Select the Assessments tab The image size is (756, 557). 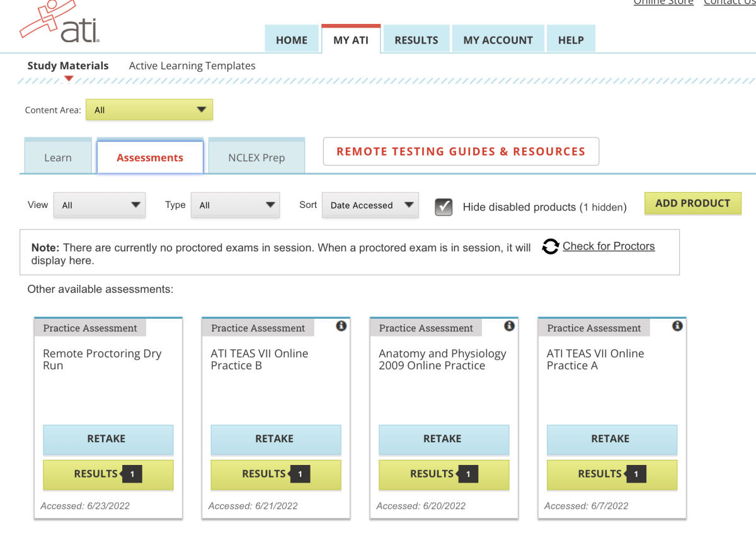tap(150, 158)
